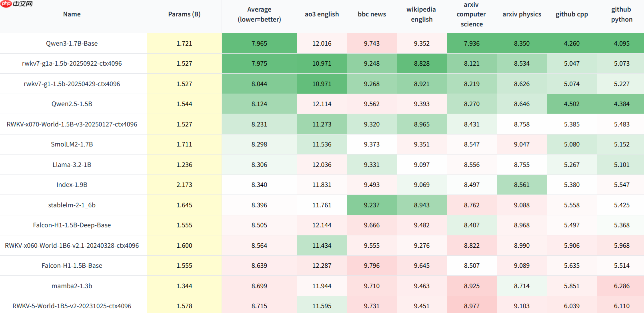This screenshot has height=313, width=644.
Task: Click the bbc news column header
Action: tap(372, 14)
